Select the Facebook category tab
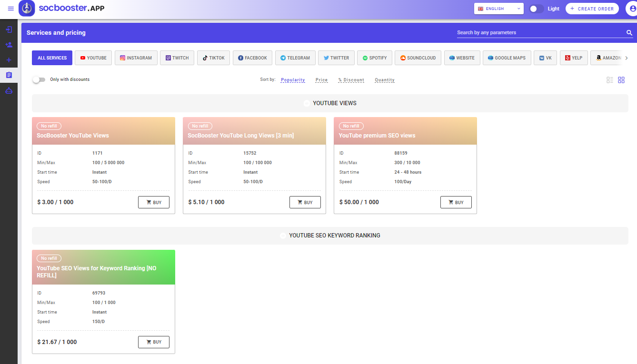Image resolution: width=637 pixels, height=364 pixels. point(253,58)
